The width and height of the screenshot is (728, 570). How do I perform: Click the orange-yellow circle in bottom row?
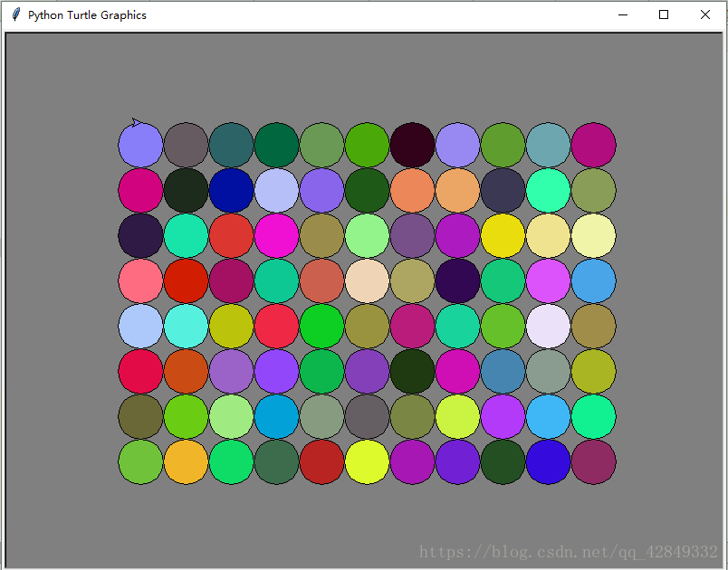pyautogui.click(x=187, y=462)
